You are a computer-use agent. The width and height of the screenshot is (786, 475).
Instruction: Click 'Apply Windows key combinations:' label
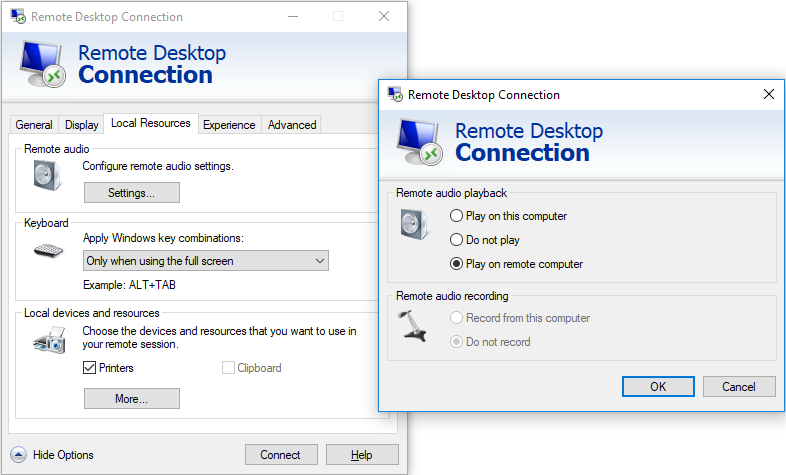click(x=163, y=238)
